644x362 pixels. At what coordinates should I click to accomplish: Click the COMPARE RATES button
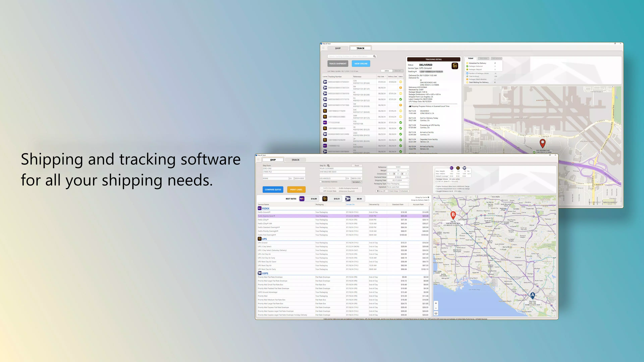(x=273, y=190)
